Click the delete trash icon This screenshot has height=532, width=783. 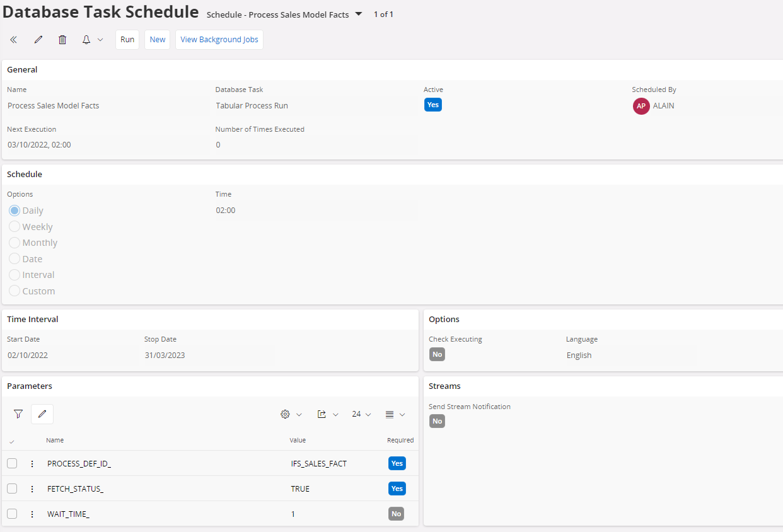coord(62,39)
